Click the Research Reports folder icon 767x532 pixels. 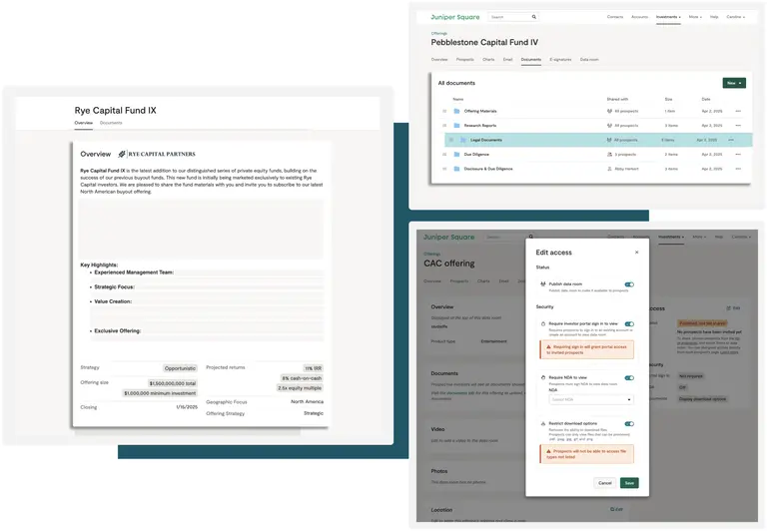457,126
